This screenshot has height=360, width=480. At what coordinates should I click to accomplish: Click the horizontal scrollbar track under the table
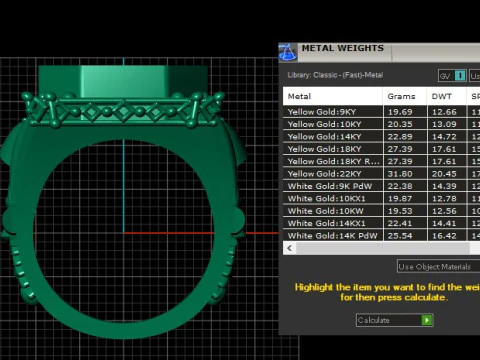coord(383,248)
